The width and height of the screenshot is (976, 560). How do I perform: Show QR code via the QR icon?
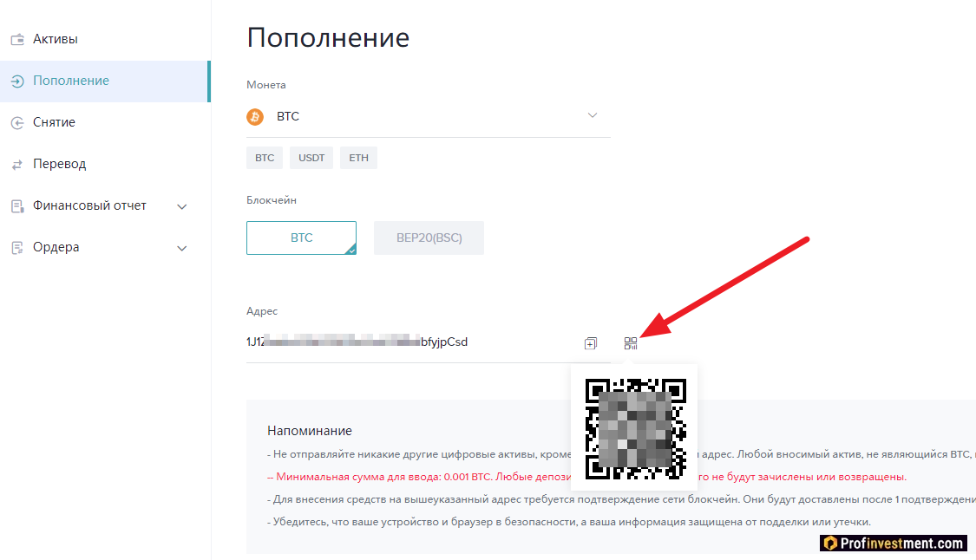(x=631, y=342)
